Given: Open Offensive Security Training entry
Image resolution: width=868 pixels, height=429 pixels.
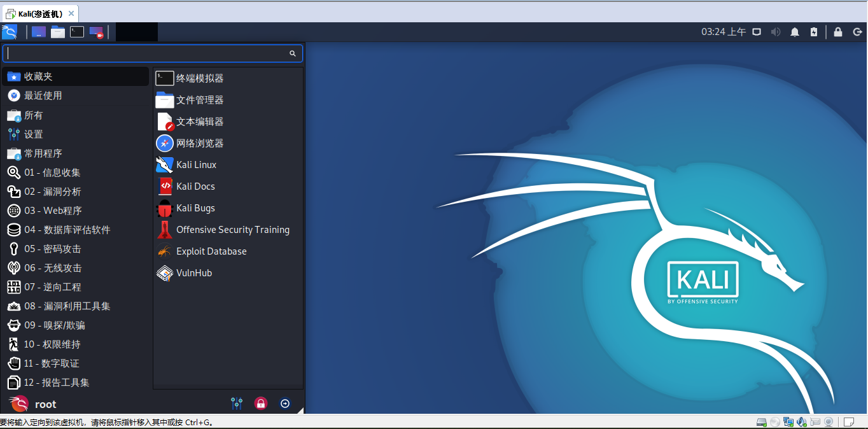Looking at the screenshot, I should [228, 230].
